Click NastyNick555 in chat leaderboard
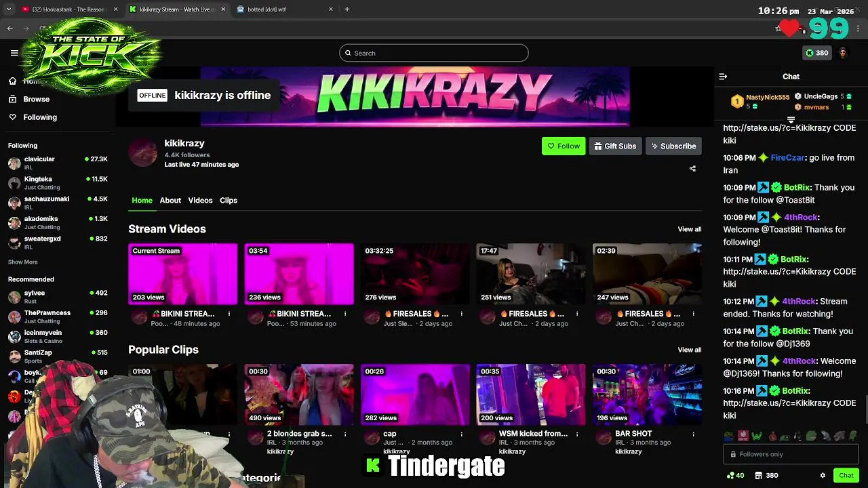This screenshot has width=868, height=488. tap(768, 98)
